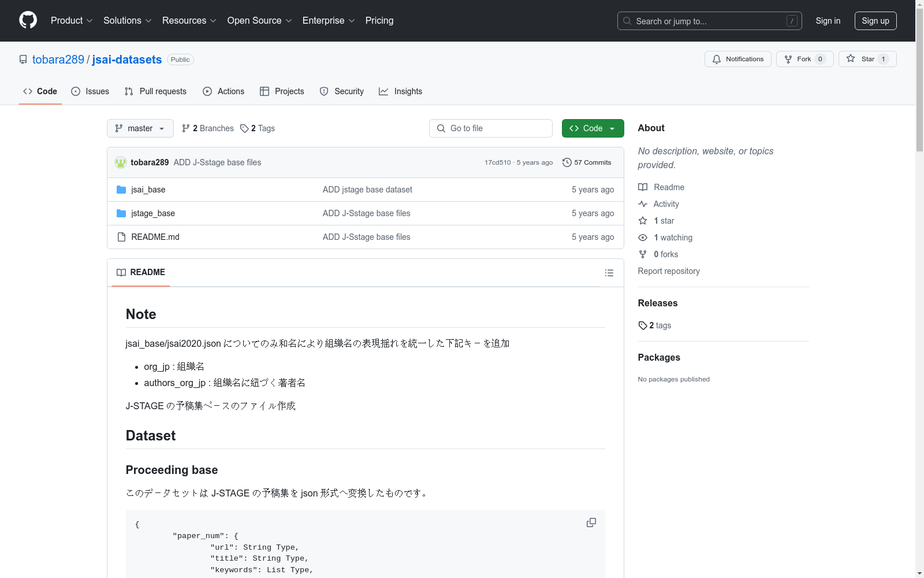Click the repository book icon beside tobara289
This screenshot has height=578, width=924.
coord(23,60)
